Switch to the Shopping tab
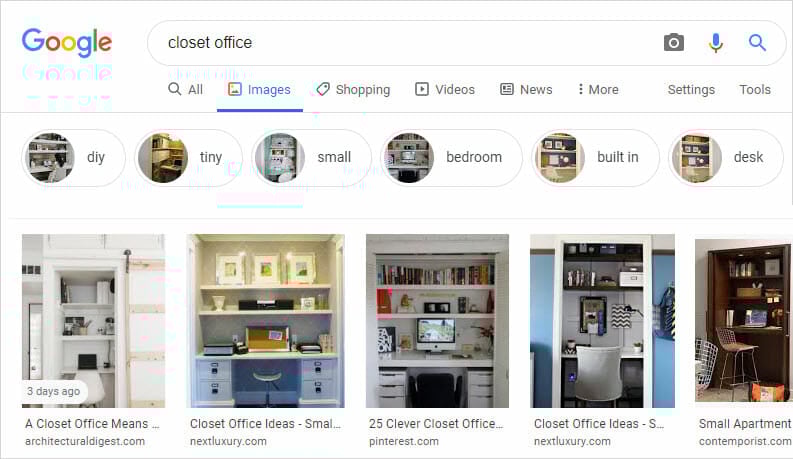This screenshot has width=793, height=459. click(x=353, y=89)
